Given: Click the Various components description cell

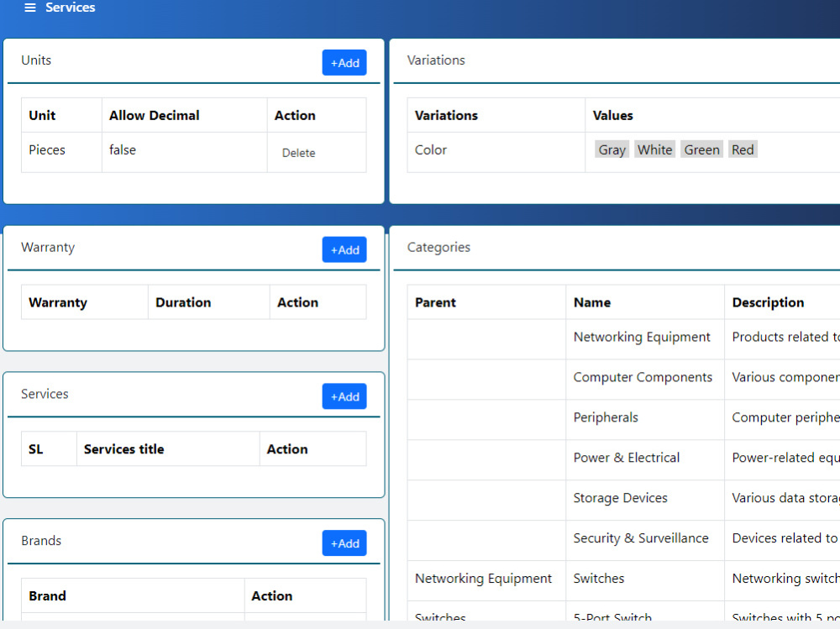Looking at the screenshot, I should click(782, 380).
